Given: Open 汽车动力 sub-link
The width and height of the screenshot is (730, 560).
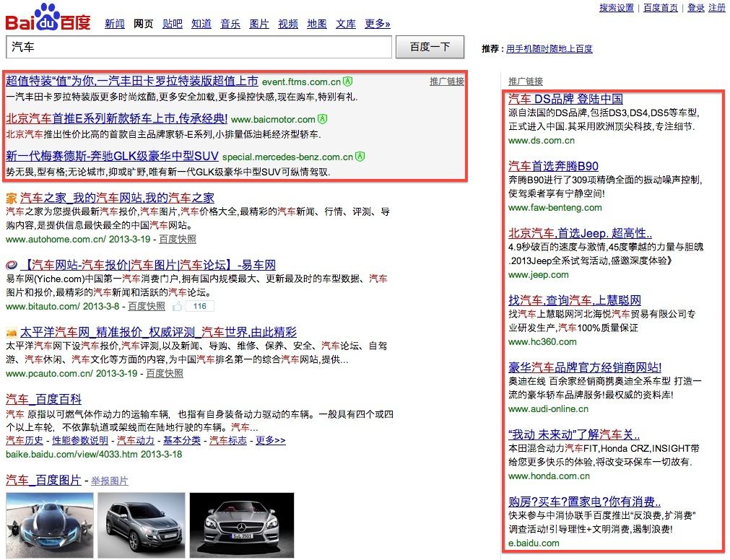Looking at the screenshot, I should tap(136, 440).
